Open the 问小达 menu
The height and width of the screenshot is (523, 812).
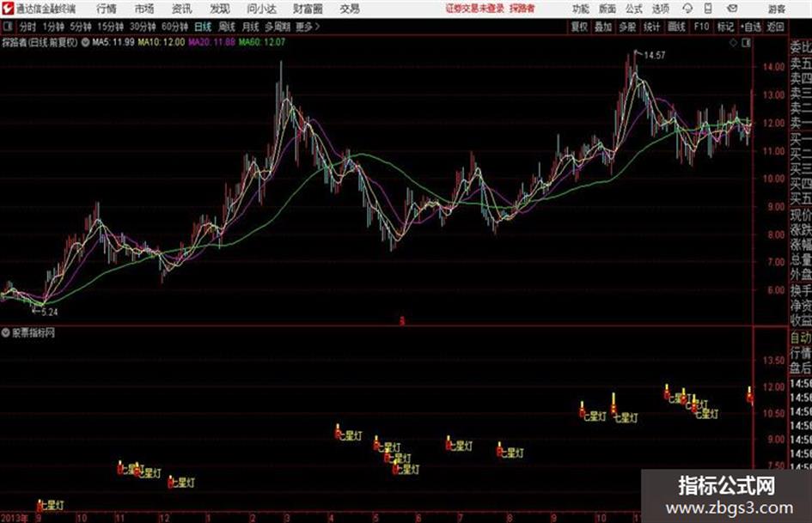pyautogui.click(x=261, y=9)
